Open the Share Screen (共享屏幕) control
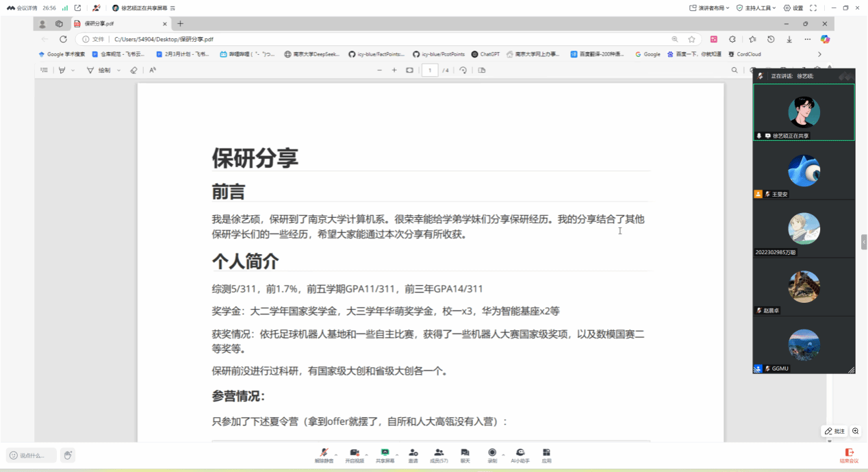Viewport: 868px width, 472px height. tap(385, 454)
